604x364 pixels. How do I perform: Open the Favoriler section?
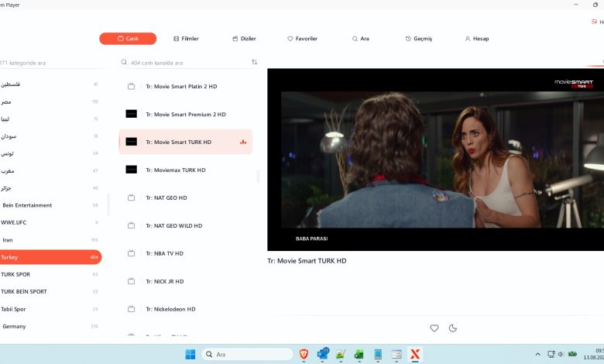click(302, 39)
